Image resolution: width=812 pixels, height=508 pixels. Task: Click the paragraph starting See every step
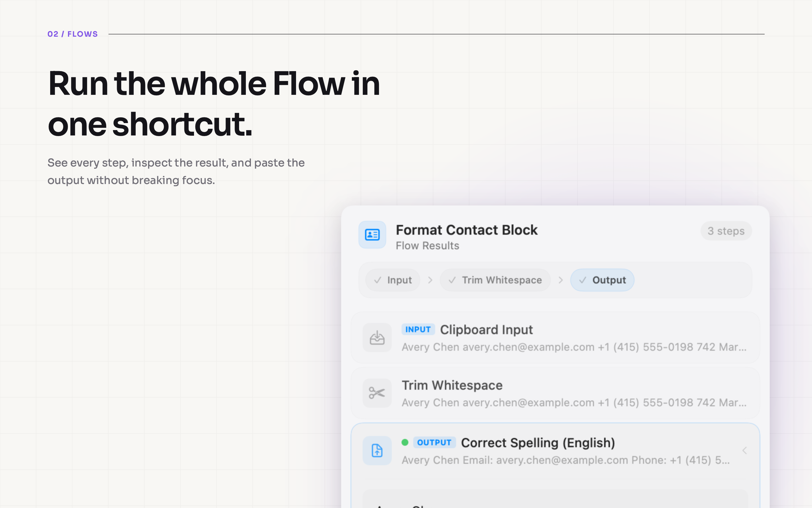176,171
